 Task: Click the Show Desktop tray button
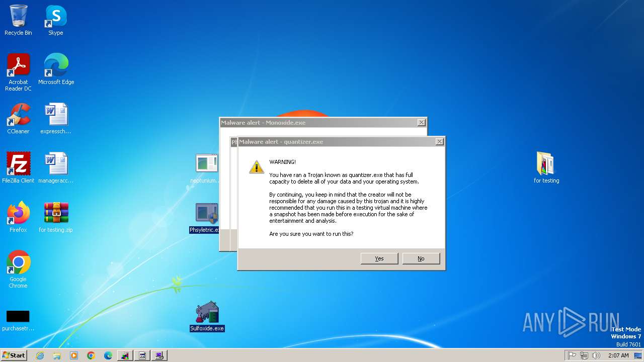tap(639, 355)
